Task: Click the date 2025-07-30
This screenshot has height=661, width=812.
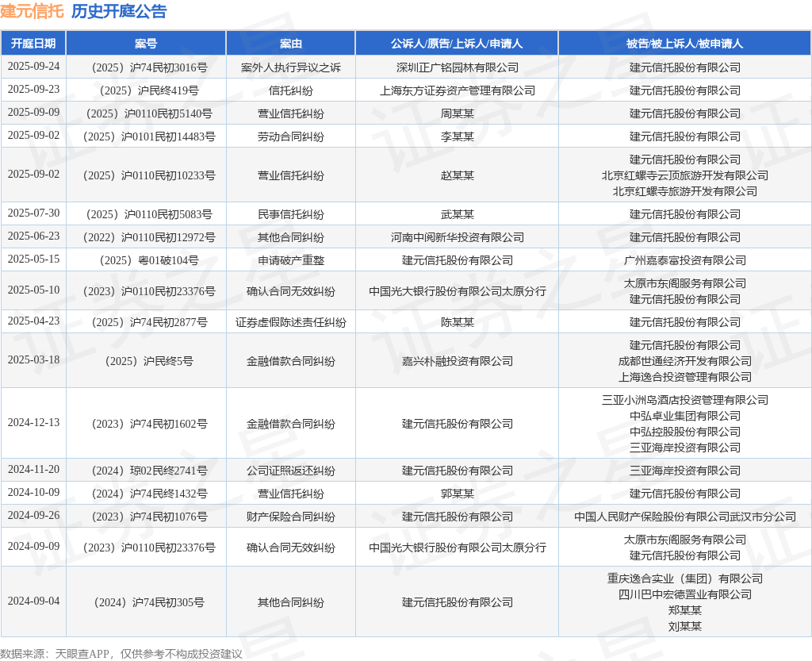Action: pos(33,213)
